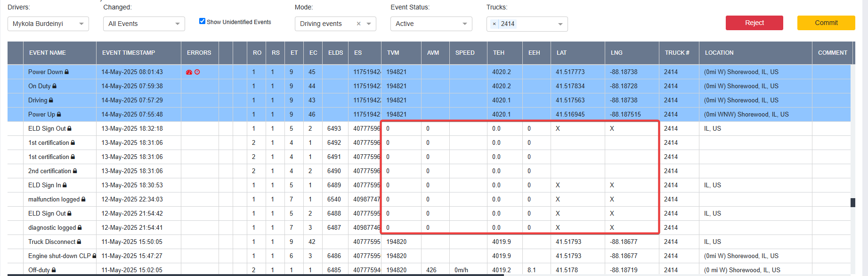Click the lock icon next to Power Down

point(67,72)
